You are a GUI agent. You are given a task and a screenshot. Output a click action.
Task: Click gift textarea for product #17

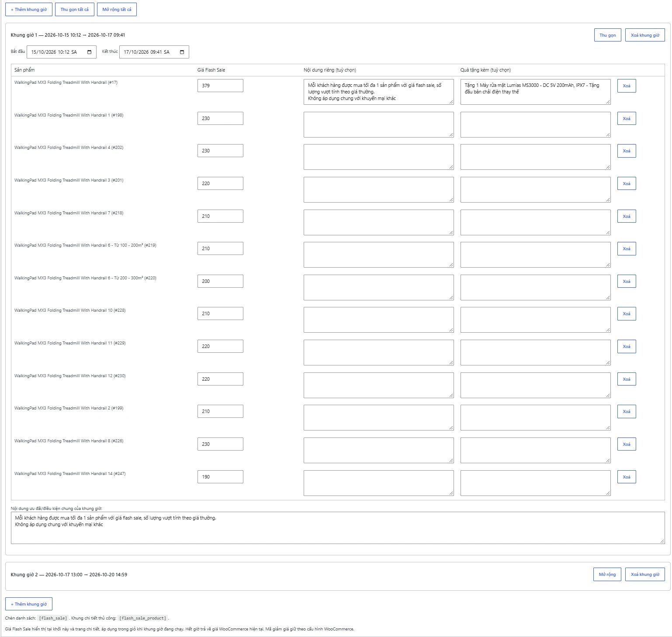535,92
